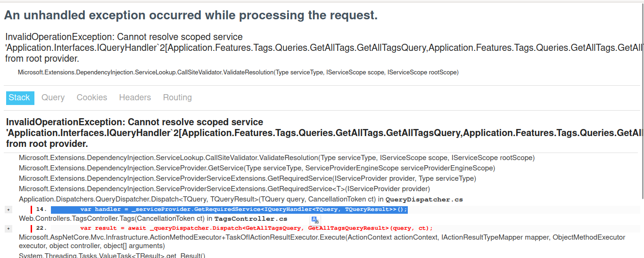Click the red line 22 code
Screen dimensions: 644x258
pyautogui.click(x=256, y=228)
